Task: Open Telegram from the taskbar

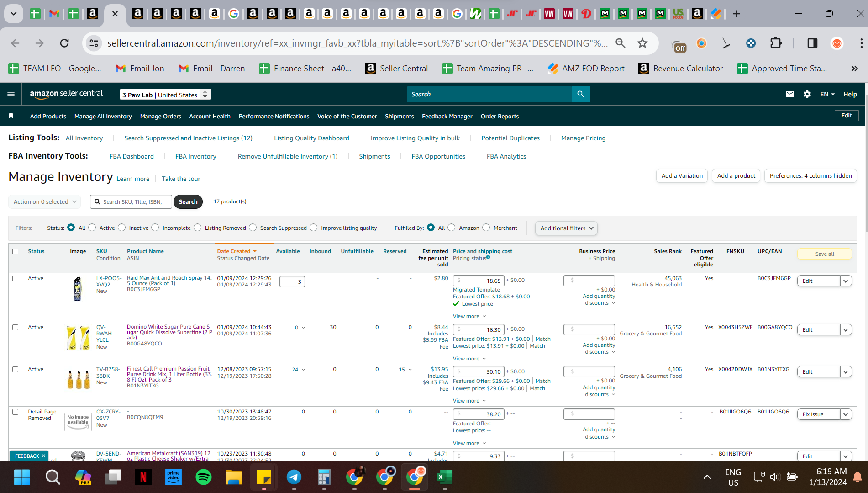Action: (294, 477)
